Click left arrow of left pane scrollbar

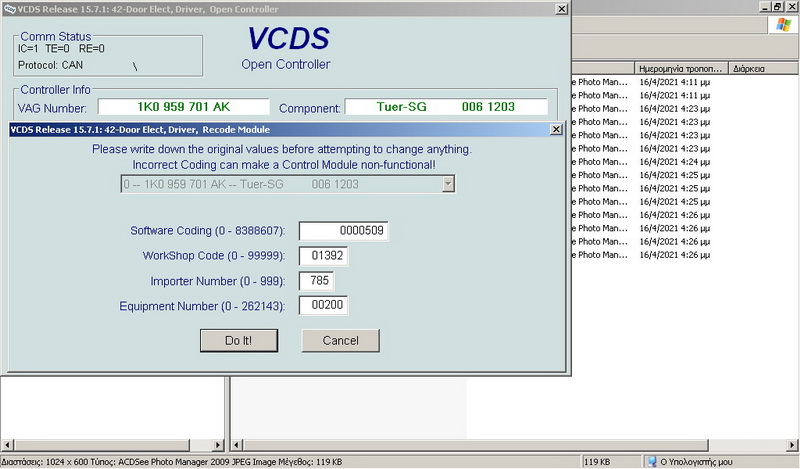pyautogui.click(x=7, y=445)
